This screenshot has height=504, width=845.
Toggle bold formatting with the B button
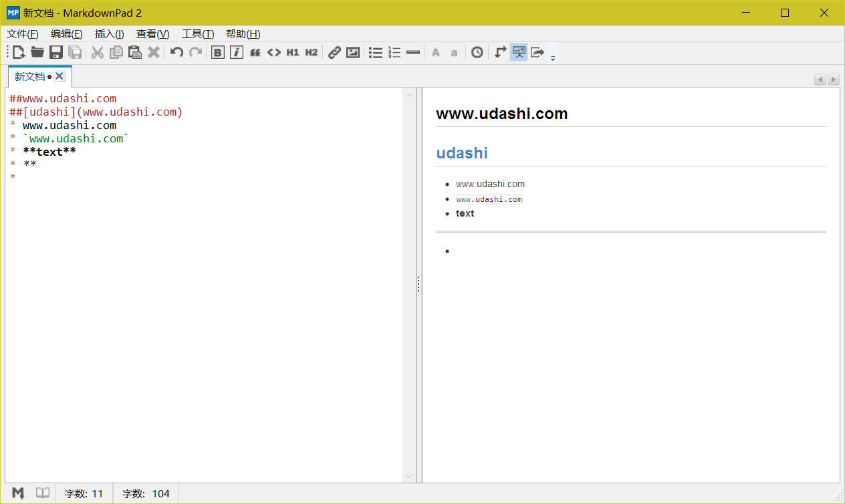(x=217, y=52)
